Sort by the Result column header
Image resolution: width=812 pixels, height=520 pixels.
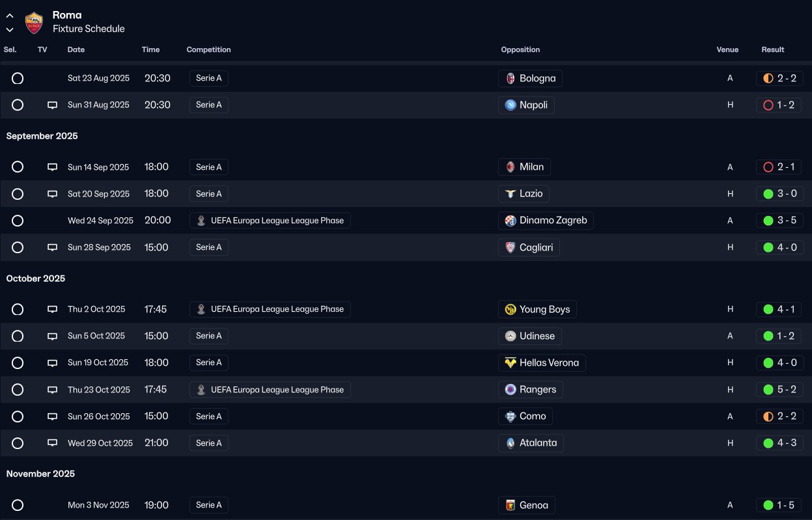click(772, 50)
